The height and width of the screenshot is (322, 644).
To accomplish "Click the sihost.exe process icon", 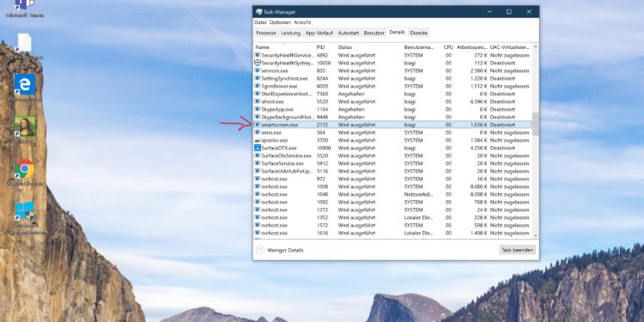I will 258,101.
